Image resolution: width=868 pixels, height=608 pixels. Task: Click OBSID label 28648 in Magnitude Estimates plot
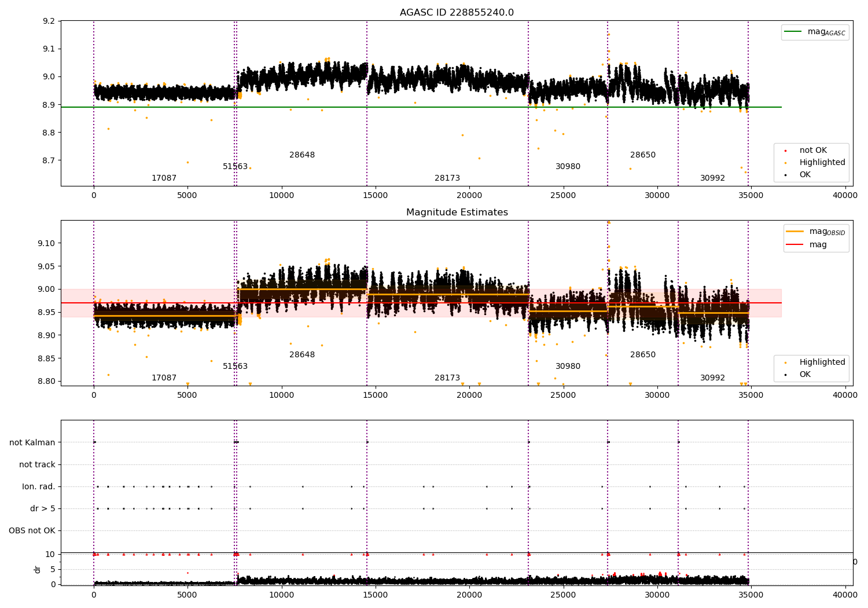[x=302, y=355]
